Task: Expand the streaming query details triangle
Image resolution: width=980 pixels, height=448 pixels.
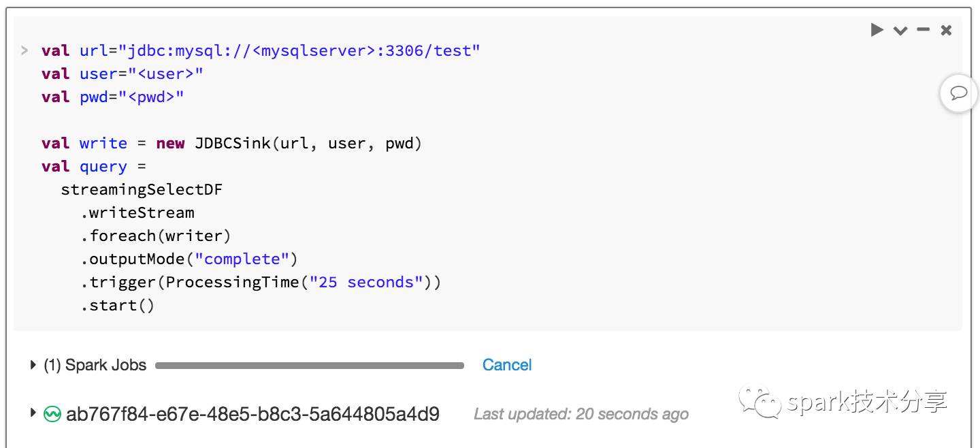Action: click(x=33, y=413)
